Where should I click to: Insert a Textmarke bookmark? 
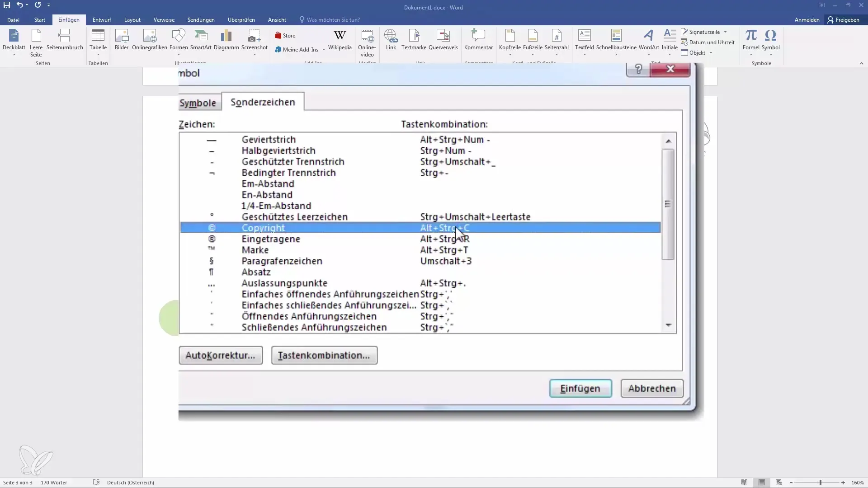coord(414,40)
